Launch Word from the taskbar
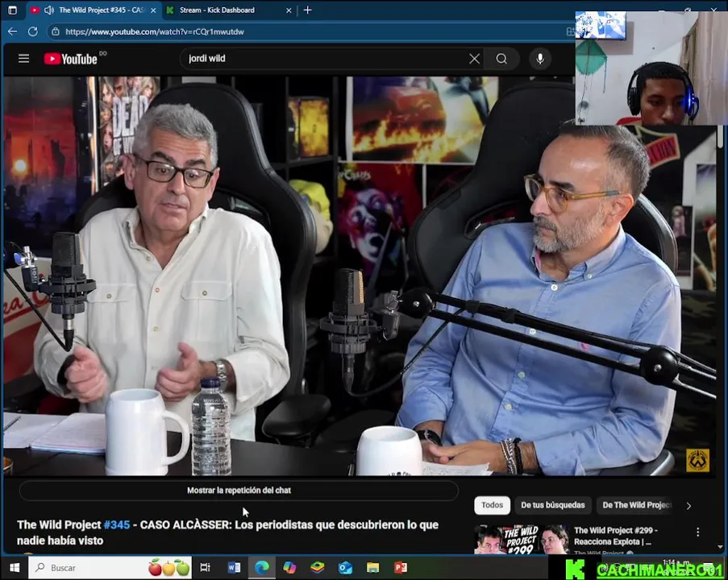 click(x=234, y=567)
